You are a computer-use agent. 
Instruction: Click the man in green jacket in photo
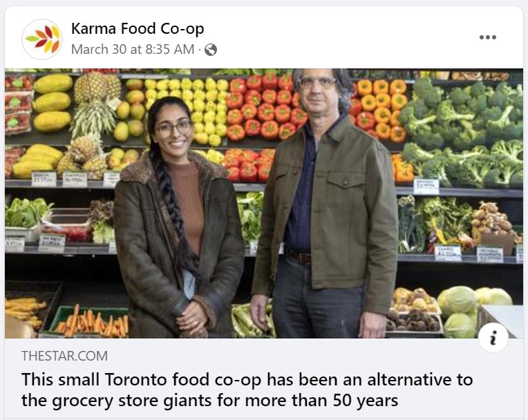point(325,202)
